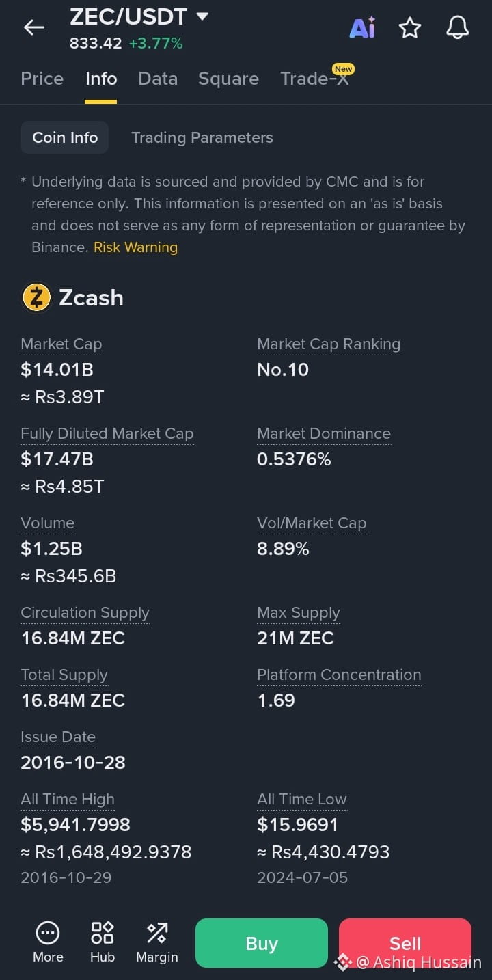
Task: Expand the ZEC/USDT pair dropdown arrow
Action: click(x=202, y=16)
